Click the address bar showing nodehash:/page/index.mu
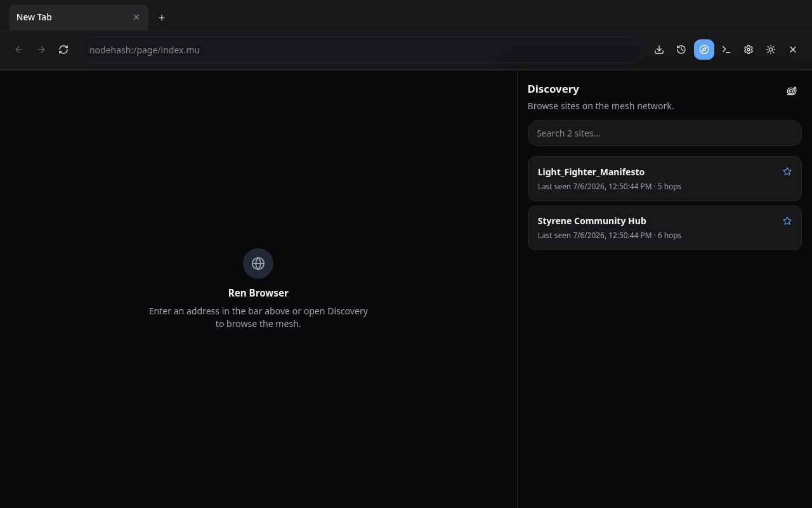This screenshot has height=508, width=812. (361, 50)
